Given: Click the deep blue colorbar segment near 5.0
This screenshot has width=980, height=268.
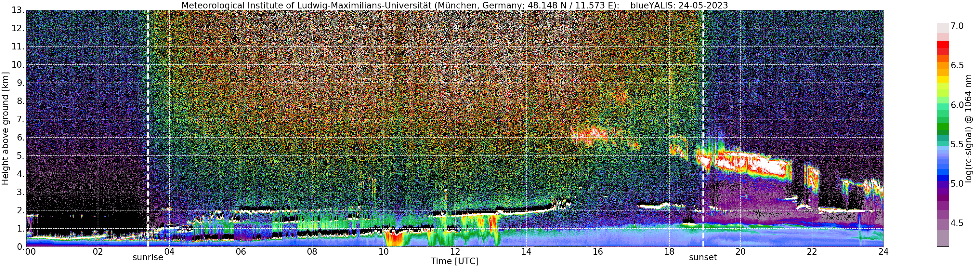Looking at the screenshot, I should pyautogui.click(x=943, y=178).
